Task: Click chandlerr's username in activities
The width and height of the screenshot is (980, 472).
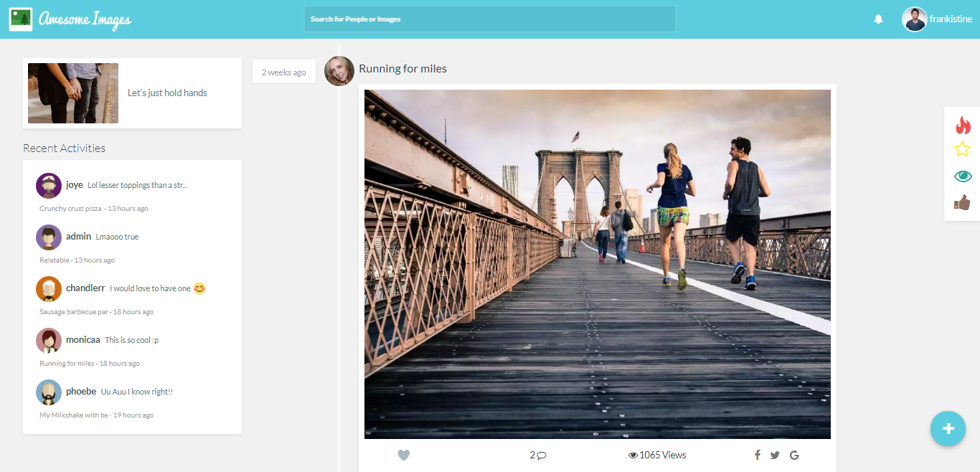Action: [85, 288]
